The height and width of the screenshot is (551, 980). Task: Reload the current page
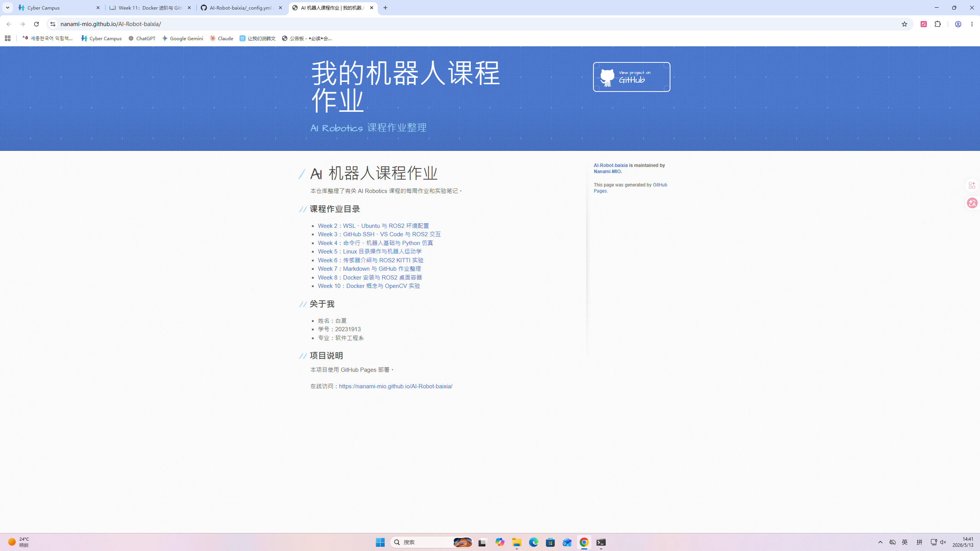point(36,24)
